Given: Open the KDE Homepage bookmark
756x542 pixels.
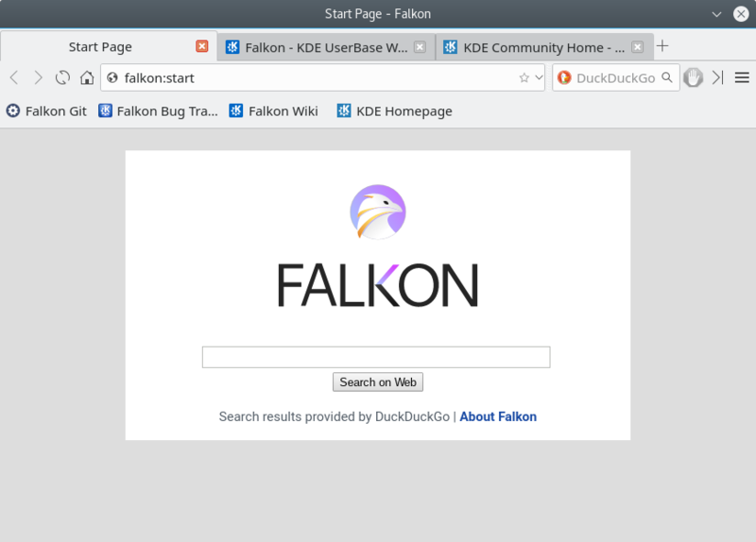Looking at the screenshot, I should pyautogui.click(x=394, y=111).
